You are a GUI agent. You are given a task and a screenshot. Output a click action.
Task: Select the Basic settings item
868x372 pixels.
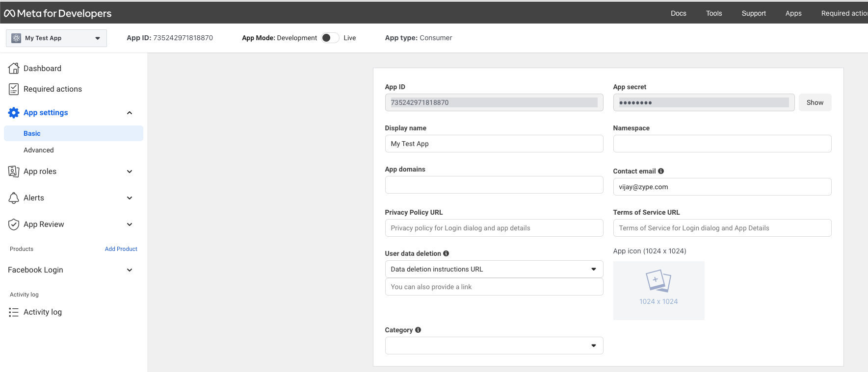coord(74,133)
